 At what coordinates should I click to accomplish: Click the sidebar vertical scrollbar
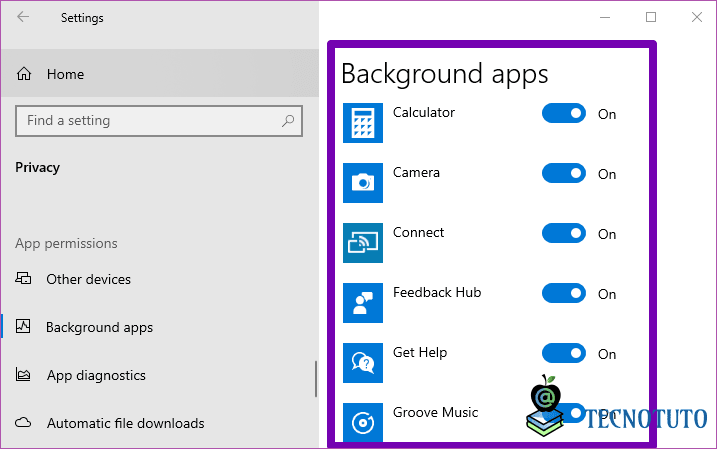316,379
